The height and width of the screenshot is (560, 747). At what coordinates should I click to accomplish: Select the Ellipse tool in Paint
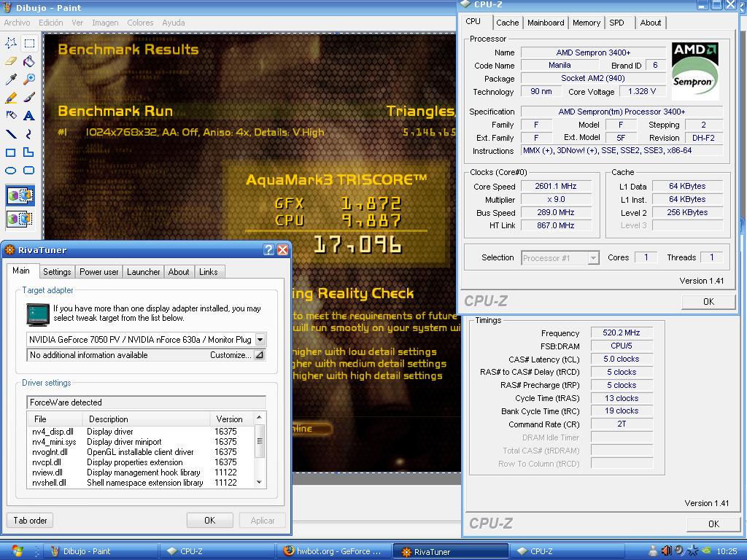point(10,171)
